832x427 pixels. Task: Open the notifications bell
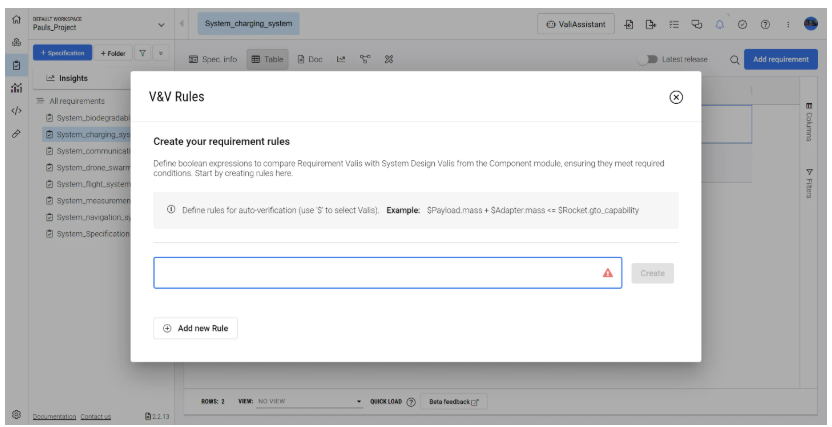point(719,25)
